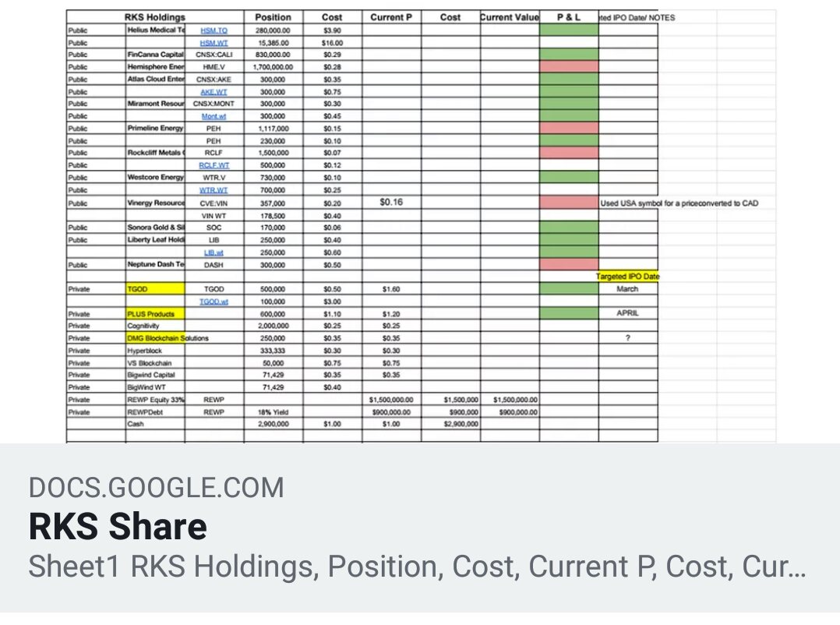Click the DOCS.GOOGLE.COM domain label
Screen dimensions: 840x625
point(156,488)
